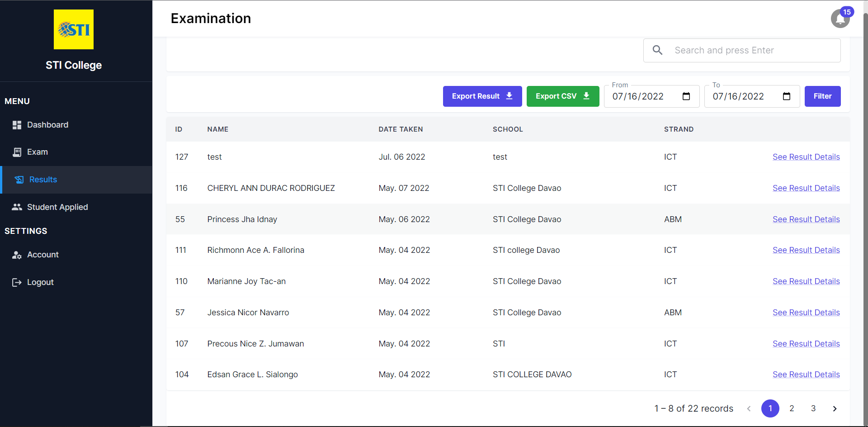This screenshot has height=427, width=868.
Task: Go to the previous page arrow
Action: click(x=749, y=408)
